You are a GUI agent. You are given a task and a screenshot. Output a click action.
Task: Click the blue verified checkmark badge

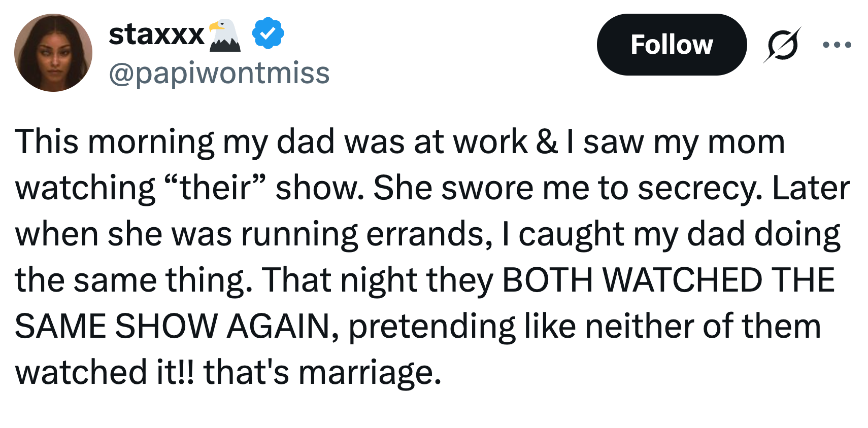click(268, 33)
